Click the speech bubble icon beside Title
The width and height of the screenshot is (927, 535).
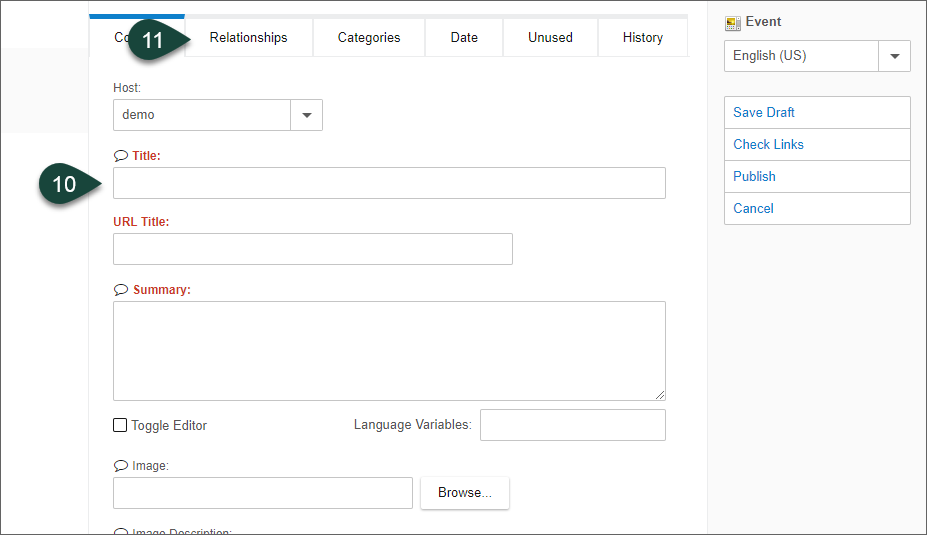tap(121, 156)
